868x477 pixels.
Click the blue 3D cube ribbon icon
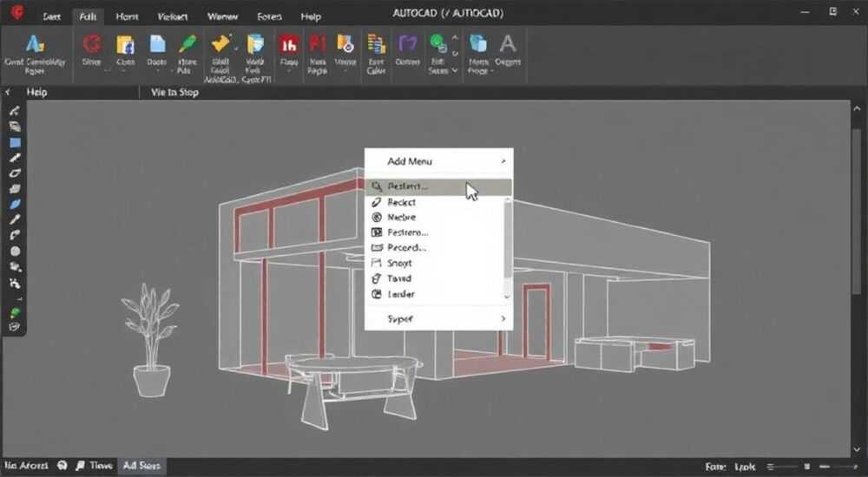(477, 43)
